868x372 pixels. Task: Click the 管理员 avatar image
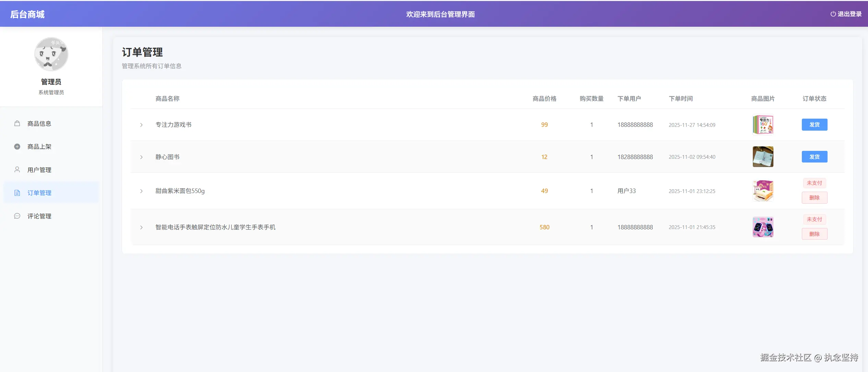(51, 54)
